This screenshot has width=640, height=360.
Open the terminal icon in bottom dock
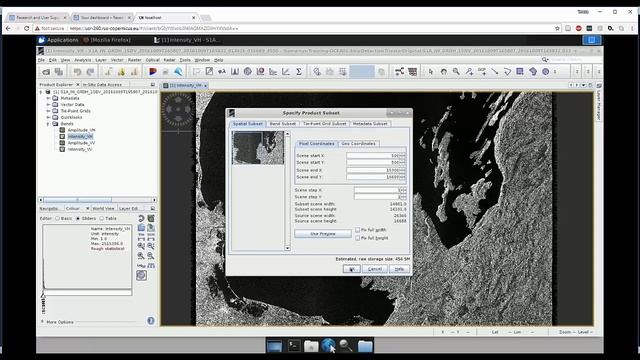coord(294,346)
